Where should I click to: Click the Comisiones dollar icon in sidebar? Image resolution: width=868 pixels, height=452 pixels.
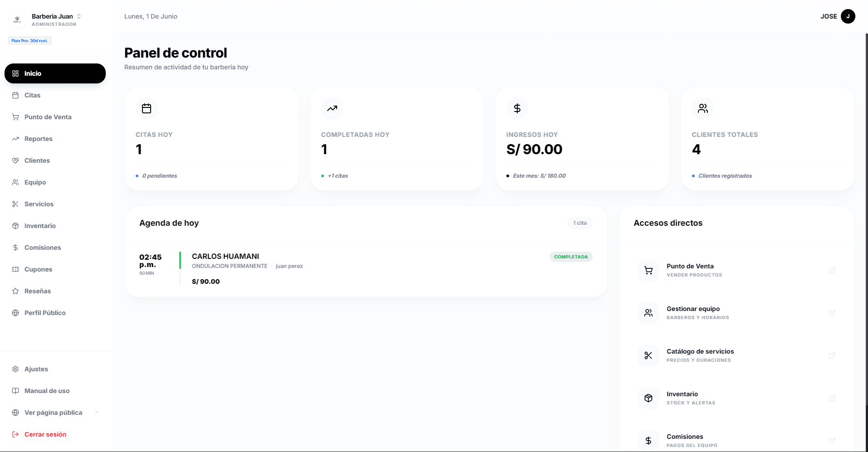[x=15, y=248]
